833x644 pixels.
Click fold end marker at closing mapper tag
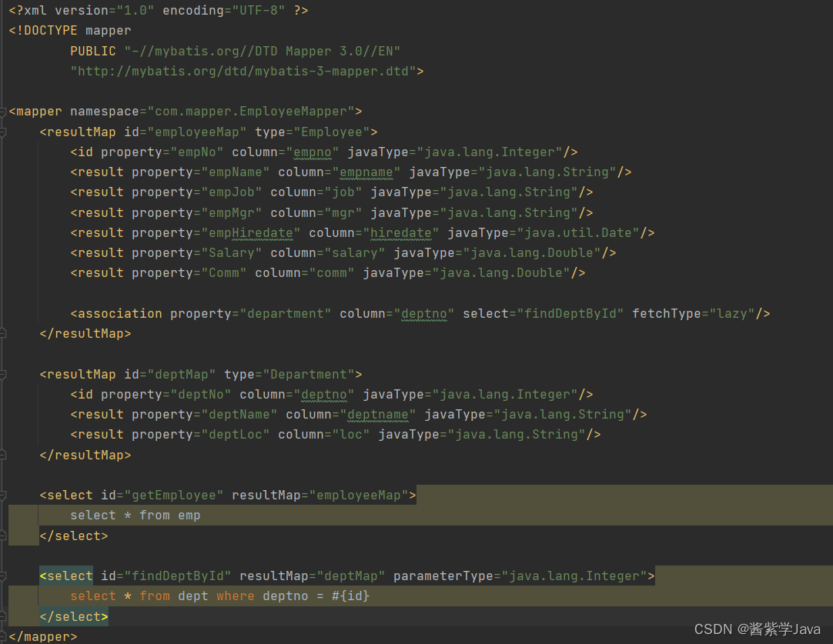click(2, 636)
